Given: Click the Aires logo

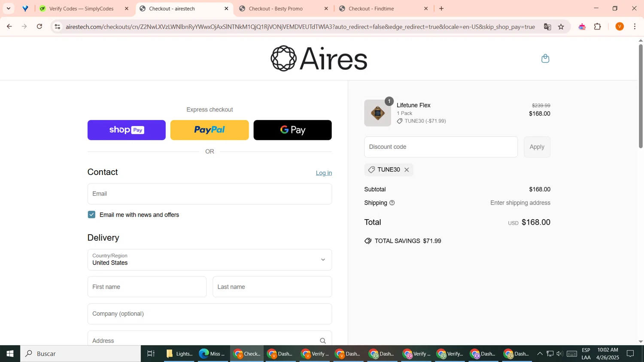Looking at the screenshot, I should (319, 58).
